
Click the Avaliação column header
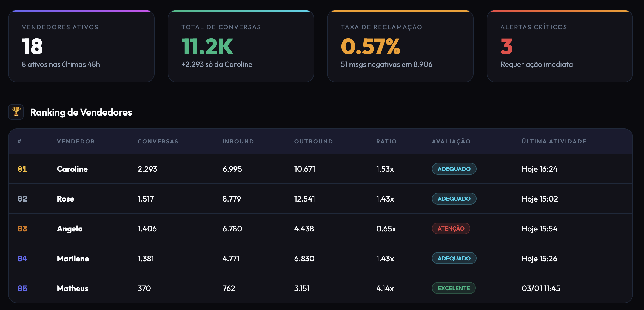(451, 142)
